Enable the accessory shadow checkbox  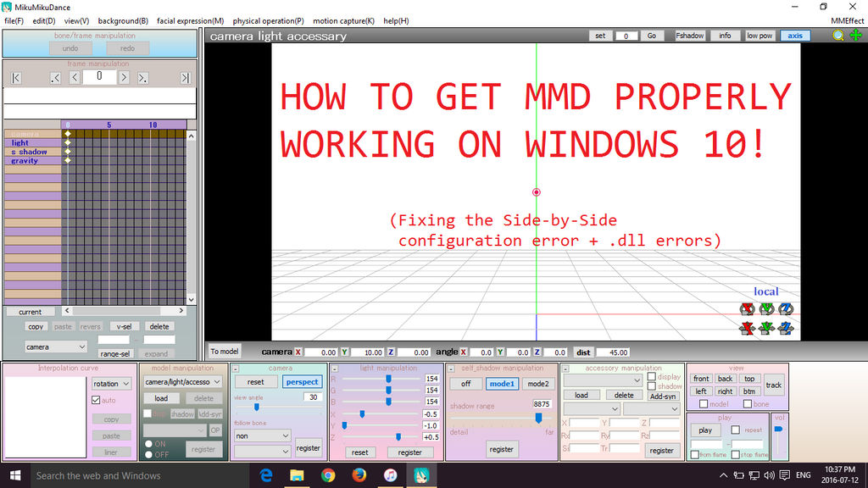[652, 386]
